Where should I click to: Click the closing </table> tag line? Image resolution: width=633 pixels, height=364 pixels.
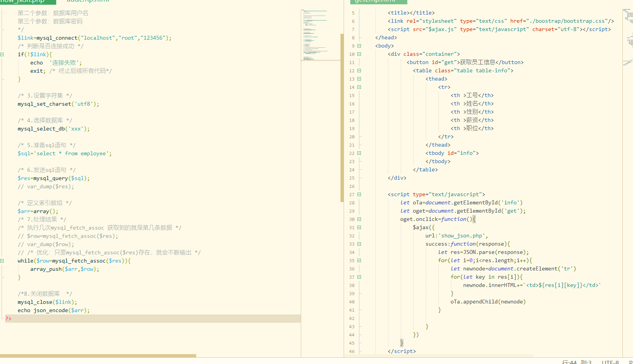(x=425, y=170)
